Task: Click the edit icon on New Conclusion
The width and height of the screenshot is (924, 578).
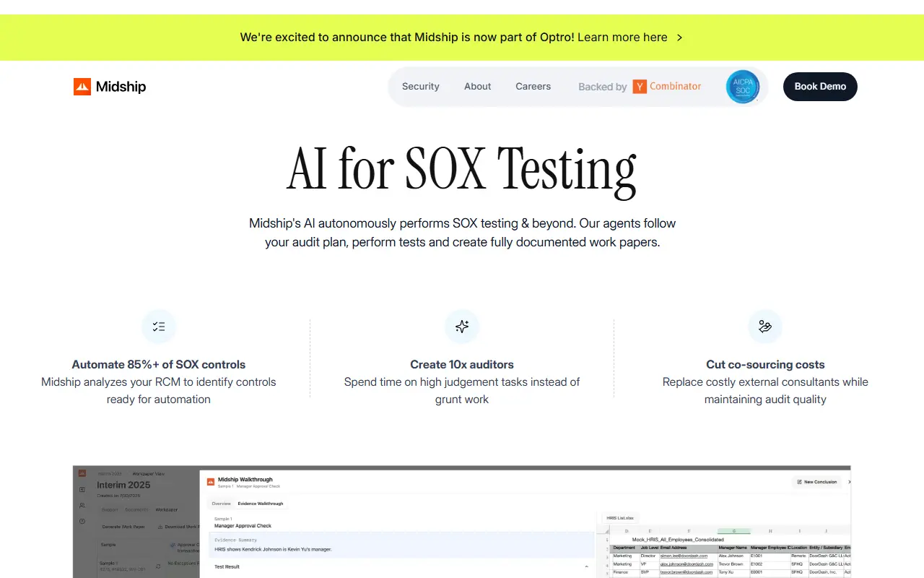Action: 799,482
